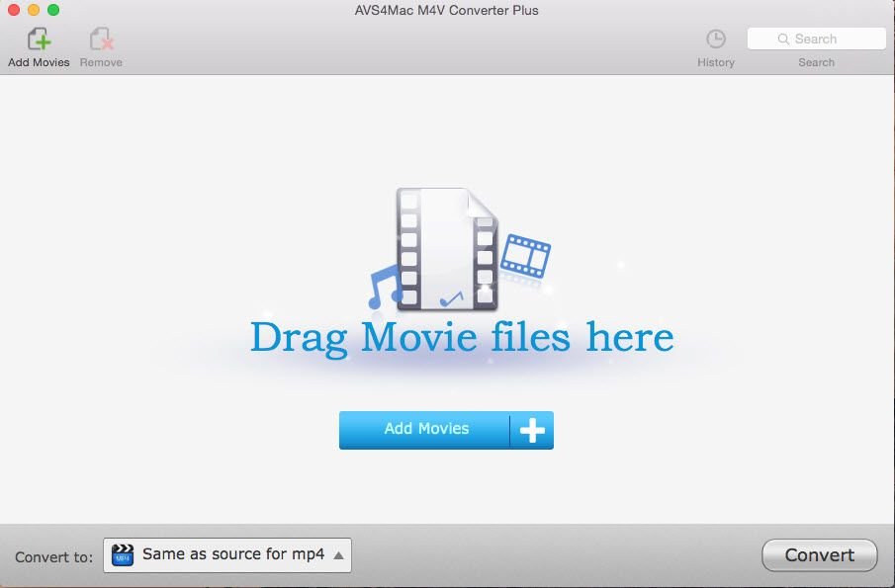Open the History clock icon
The image size is (895, 588).
pyautogui.click(x=716, y=39)
